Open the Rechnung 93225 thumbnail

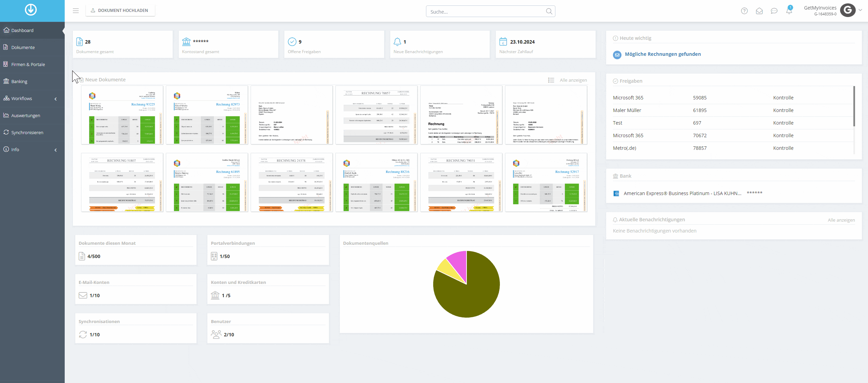point(122,115)
